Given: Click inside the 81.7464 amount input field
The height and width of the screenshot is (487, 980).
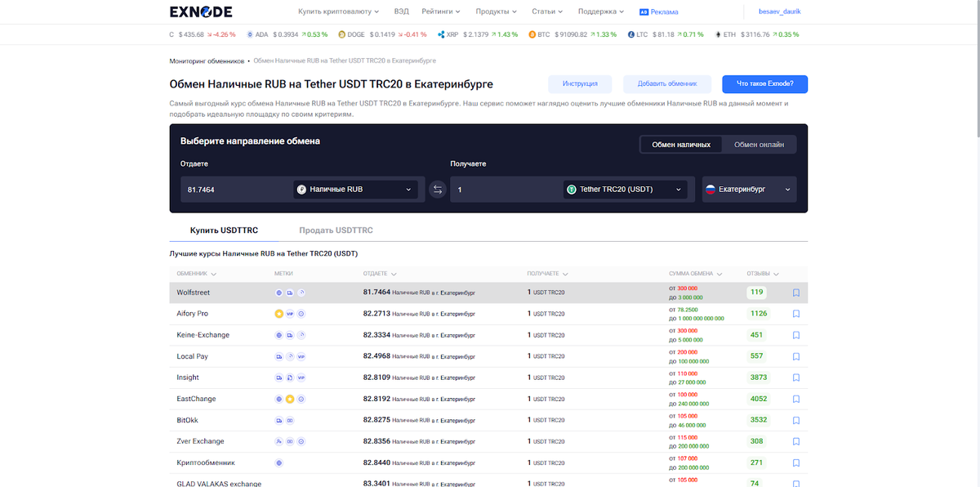Looking at the screenshot, I should [229, 189].
